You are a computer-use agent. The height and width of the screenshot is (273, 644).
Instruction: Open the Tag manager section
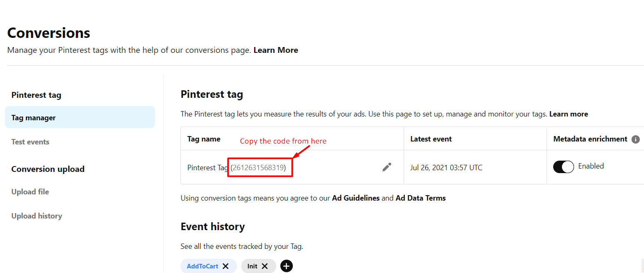[80, 117]
